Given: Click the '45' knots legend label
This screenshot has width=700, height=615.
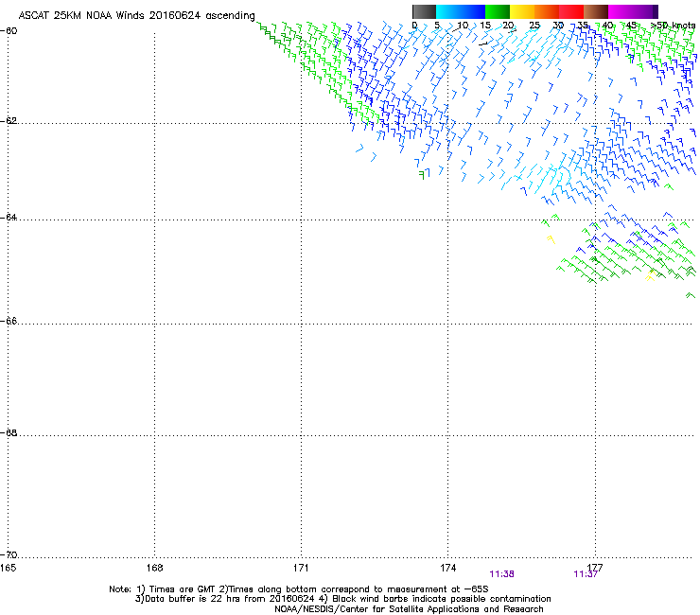Looking at the screenshot, I should click(631, 26).
